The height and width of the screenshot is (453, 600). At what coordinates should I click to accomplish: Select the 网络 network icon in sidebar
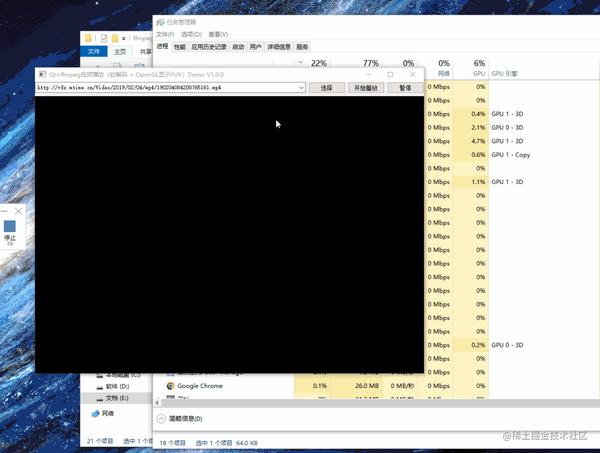pyautogui.click(x=95, y=413)
